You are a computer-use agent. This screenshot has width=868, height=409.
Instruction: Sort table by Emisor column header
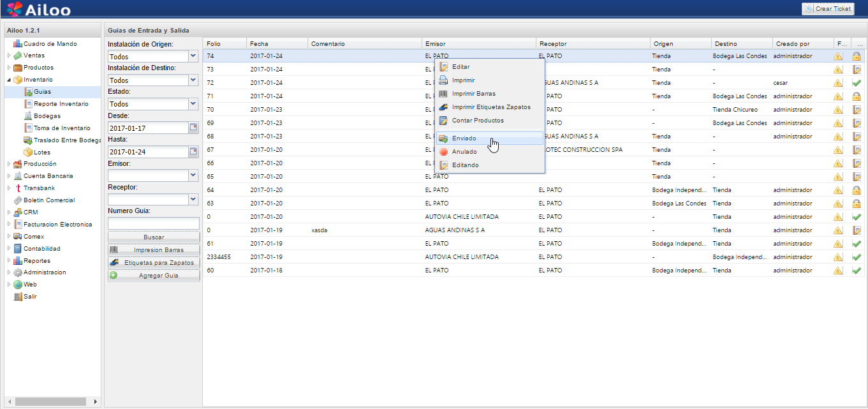click(x=479, y=43)
